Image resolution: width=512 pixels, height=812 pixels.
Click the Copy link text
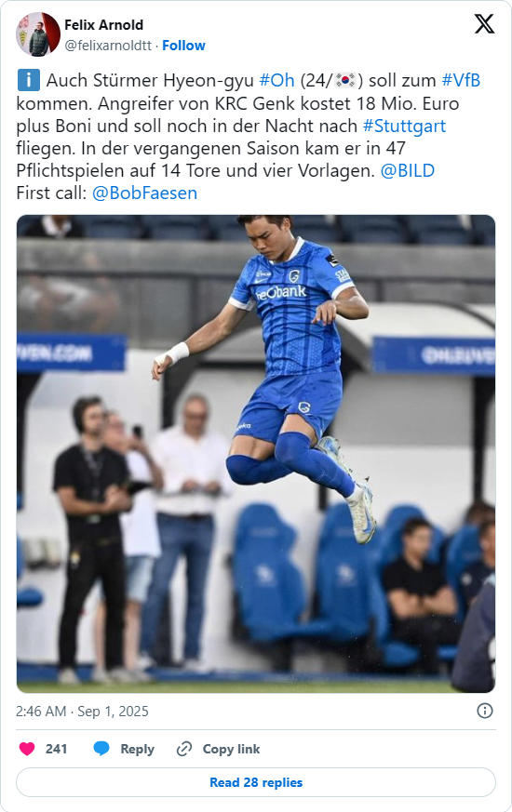click(x=231, y=749)
